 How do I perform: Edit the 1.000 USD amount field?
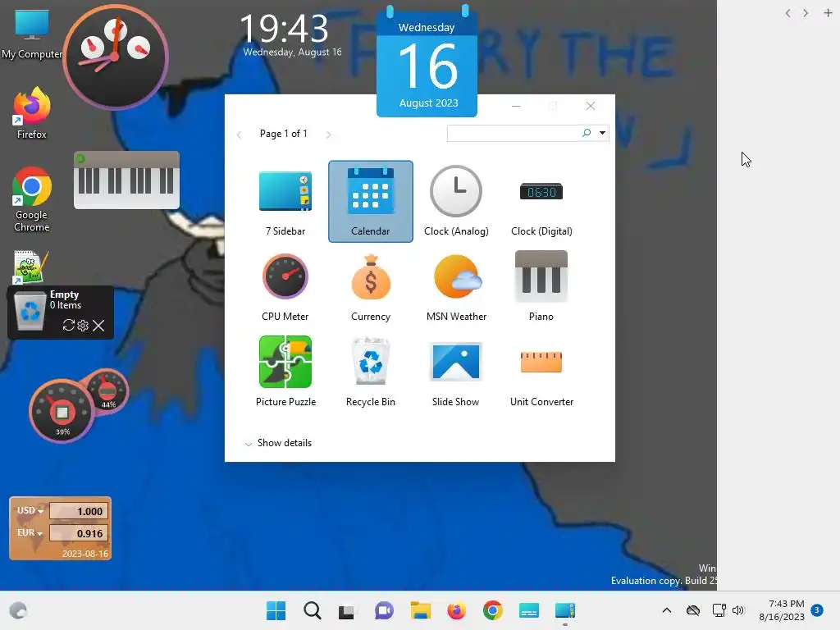pyautogui.click(x=79, y=511)
